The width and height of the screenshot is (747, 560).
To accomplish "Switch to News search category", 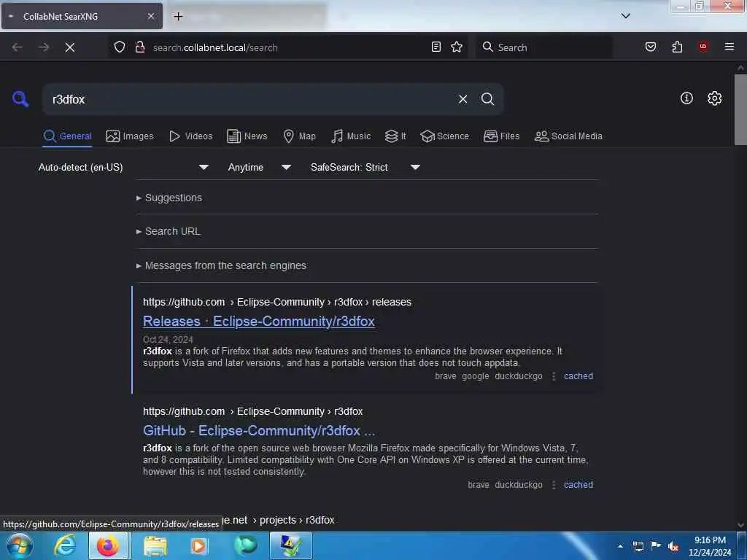I will 247,136.
